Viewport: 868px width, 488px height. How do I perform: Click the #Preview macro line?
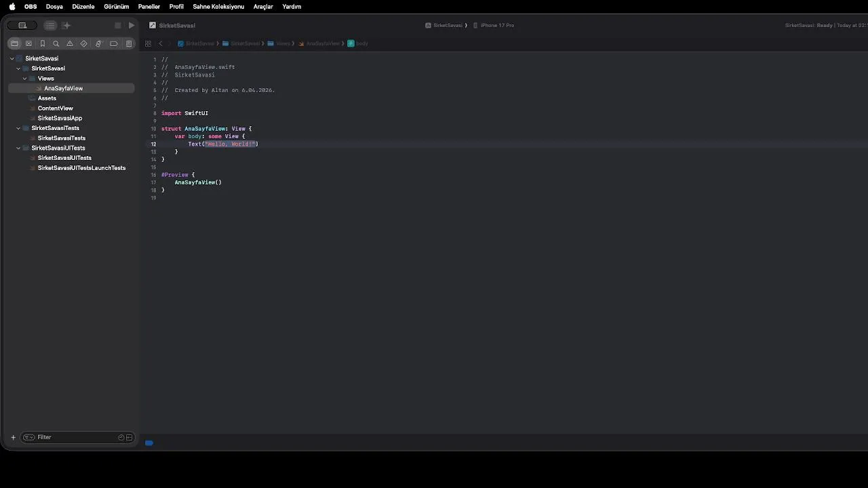pyautogui.click(x=178, y=175)
